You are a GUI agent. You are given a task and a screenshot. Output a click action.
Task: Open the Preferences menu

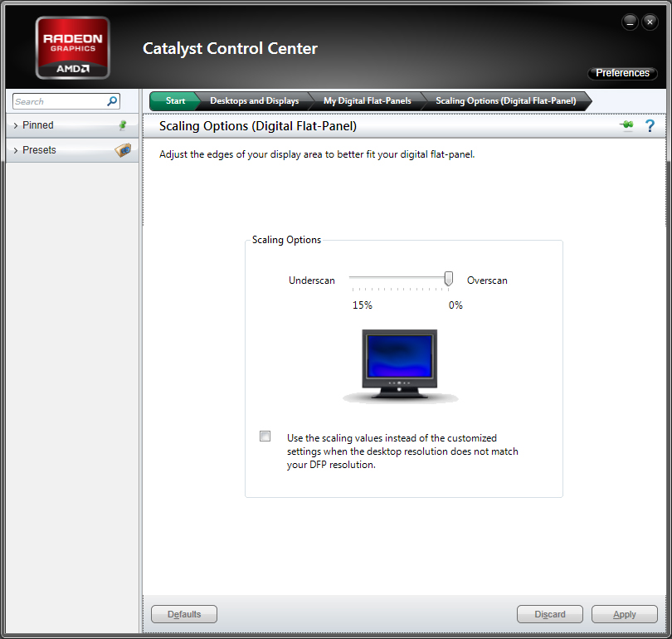pyautogui.click(x=622, y=73)
